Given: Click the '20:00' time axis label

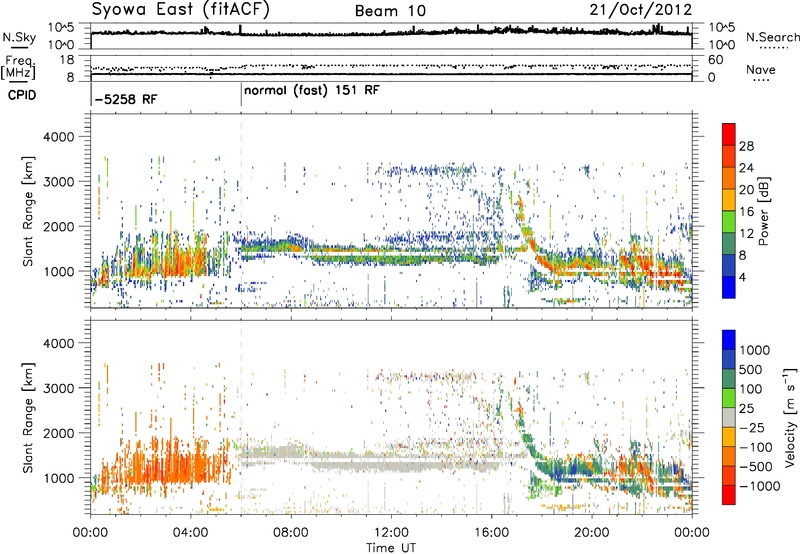Looking at the screenshot, I should coord(592,533).
